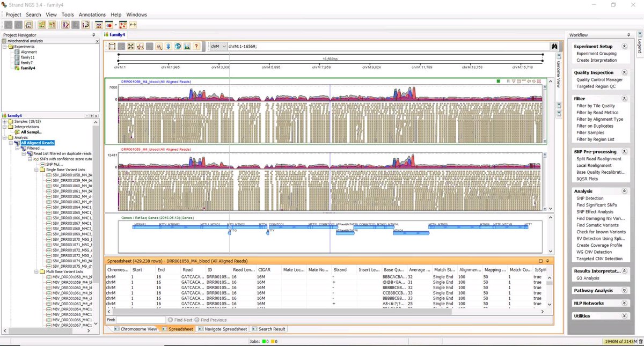Viewport: 644px width, 346px height.
Task: Open the chrM chromosome dropdown
Action: coord(217,47)
